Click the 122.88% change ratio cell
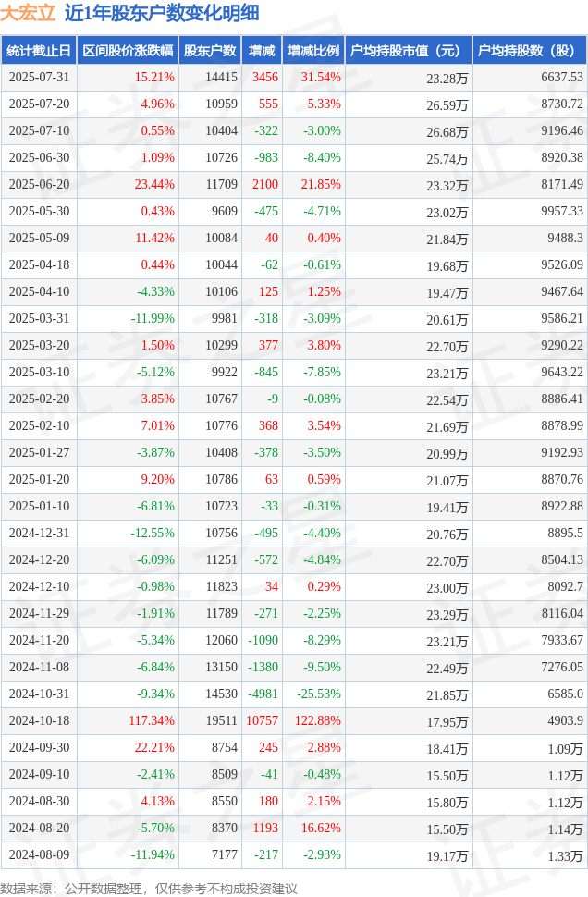Viewport: 588px width, 897px height. [317, 720]
